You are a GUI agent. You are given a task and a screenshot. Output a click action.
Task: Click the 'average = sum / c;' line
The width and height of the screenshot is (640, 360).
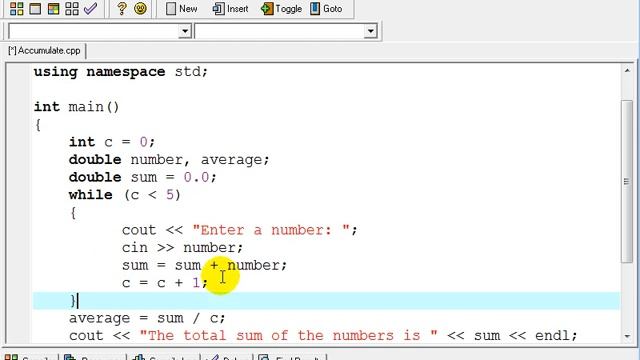click(147, 318)
